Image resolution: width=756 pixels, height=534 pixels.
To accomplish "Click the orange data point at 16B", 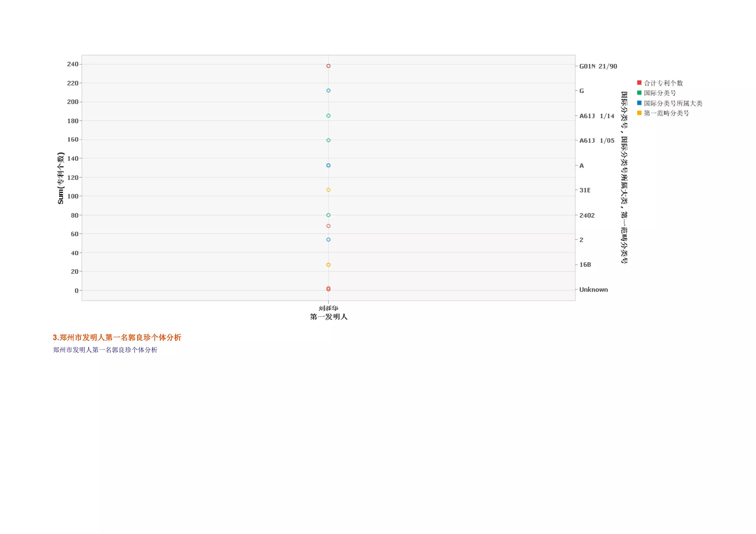I will point(328,265).
